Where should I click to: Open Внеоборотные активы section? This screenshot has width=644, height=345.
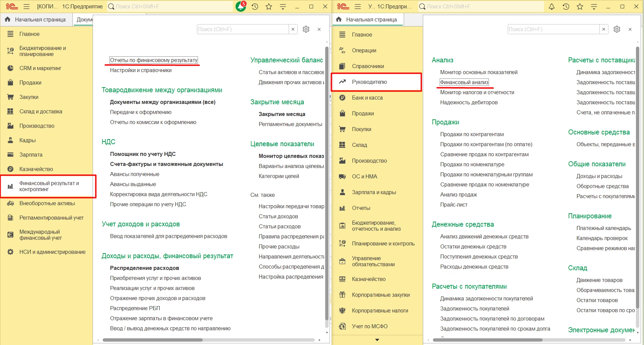click(x=46, y=203)
